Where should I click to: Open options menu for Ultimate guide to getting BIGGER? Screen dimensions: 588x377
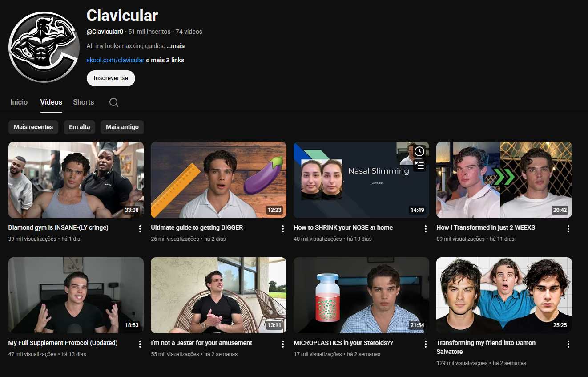pyautogui.click(x=283, y=229)
